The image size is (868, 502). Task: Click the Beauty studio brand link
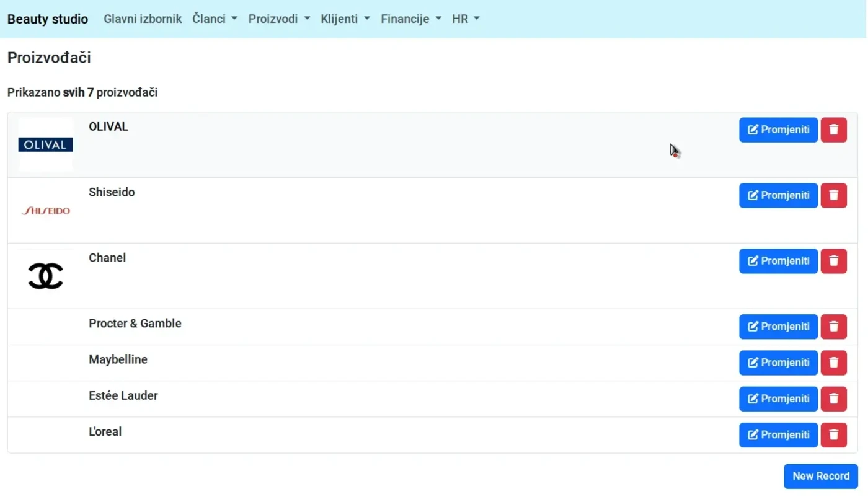(48, 19)
